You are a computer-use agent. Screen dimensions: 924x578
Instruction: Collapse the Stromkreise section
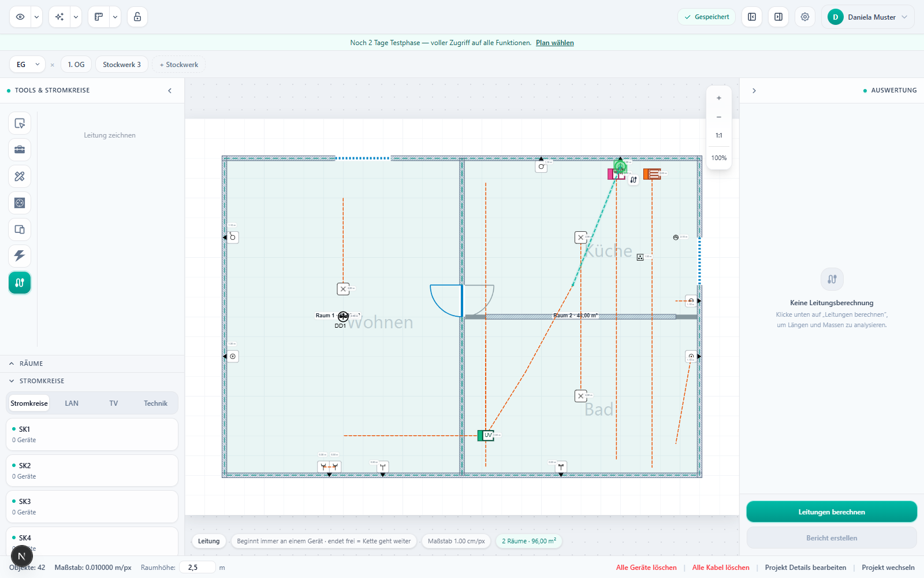click(92, 381)
